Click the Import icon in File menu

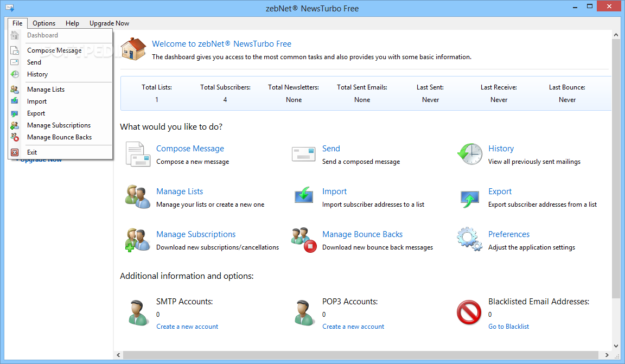(15, 101)
